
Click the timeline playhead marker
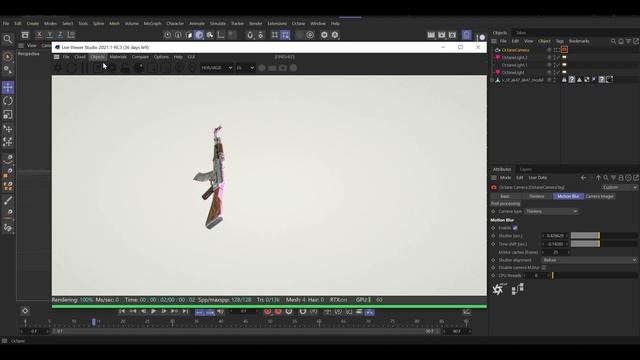coord(94,322)
